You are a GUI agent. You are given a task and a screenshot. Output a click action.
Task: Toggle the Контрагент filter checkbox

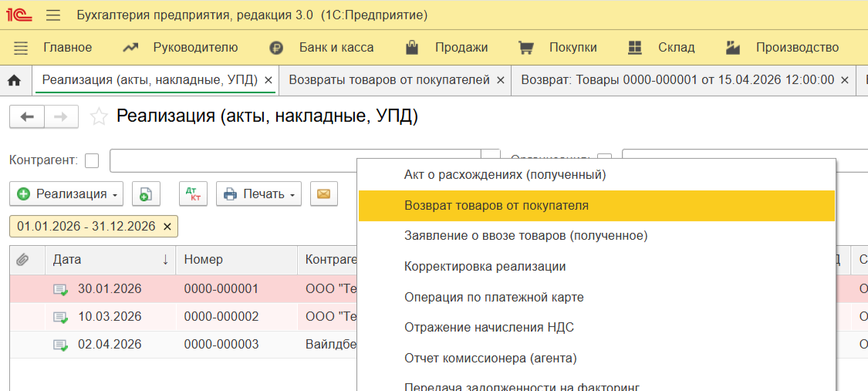click(92, 161)
